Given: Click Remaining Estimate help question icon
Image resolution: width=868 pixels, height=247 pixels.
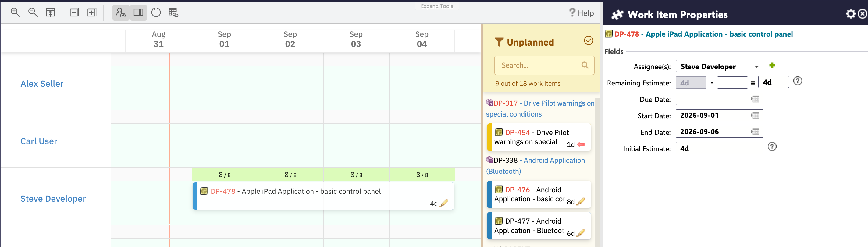Looking at the screenshot, I should [798, 81].
